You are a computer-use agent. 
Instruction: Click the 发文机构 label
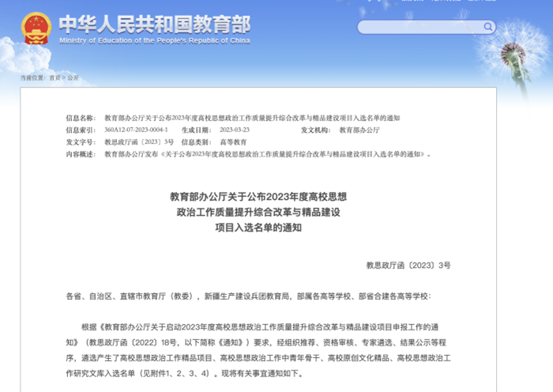click(x=316, y=130)
